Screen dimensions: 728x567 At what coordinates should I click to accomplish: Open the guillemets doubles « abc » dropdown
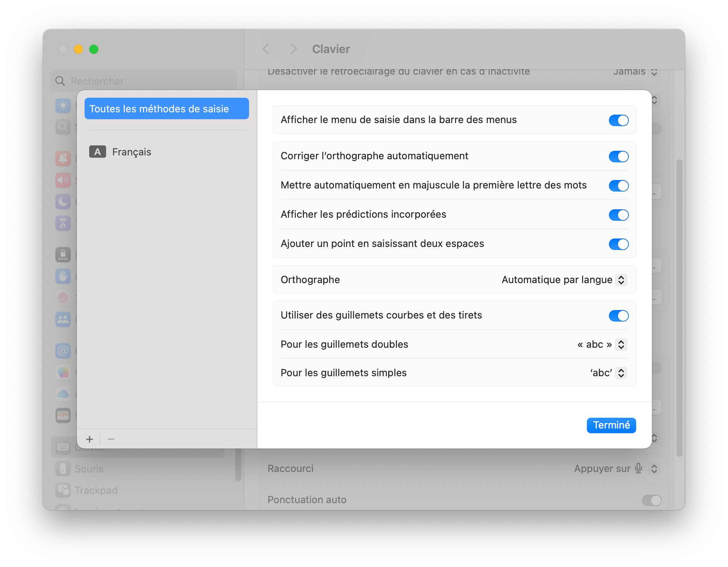(x=621, y=345)
